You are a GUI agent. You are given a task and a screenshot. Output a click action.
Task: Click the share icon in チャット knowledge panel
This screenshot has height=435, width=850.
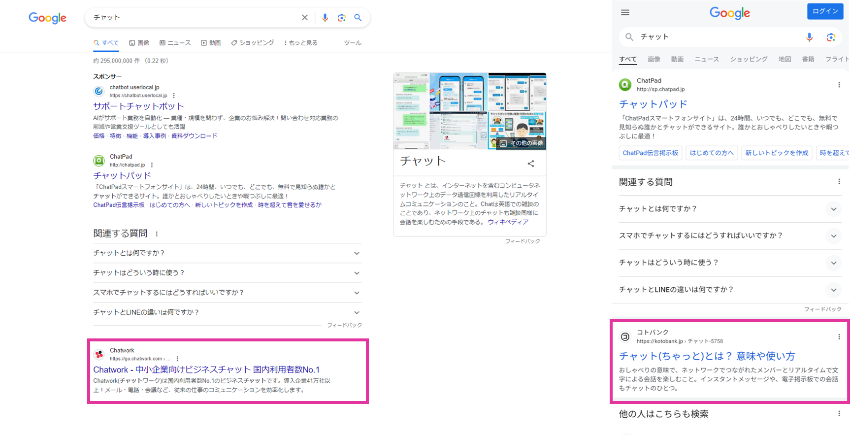[x=531, y=163]
